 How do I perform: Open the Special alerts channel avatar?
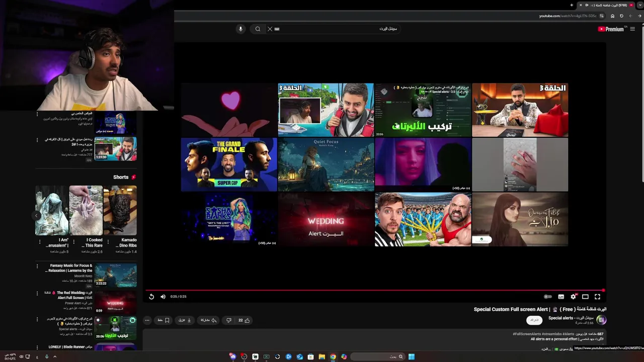point(601,320)
